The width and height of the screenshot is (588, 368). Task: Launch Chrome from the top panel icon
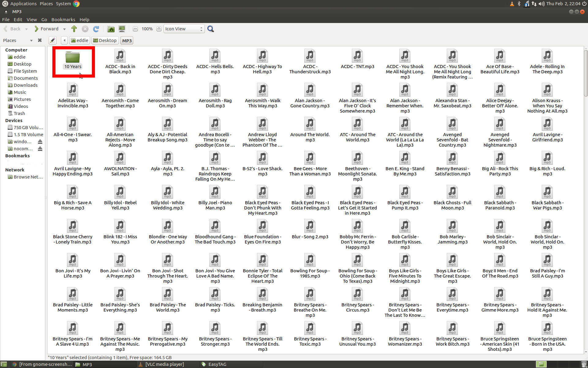pyautogui.click(x=77, y=4)
